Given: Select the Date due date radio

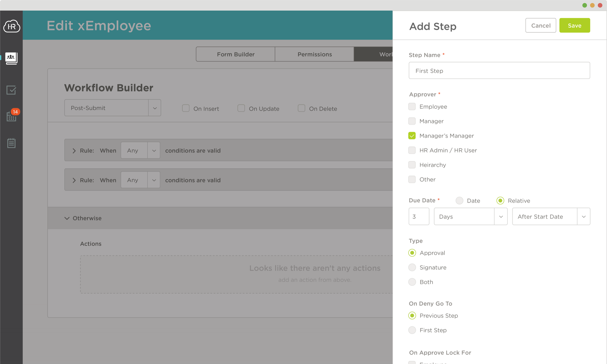Looking at the screenshot, I should (459, 201).
